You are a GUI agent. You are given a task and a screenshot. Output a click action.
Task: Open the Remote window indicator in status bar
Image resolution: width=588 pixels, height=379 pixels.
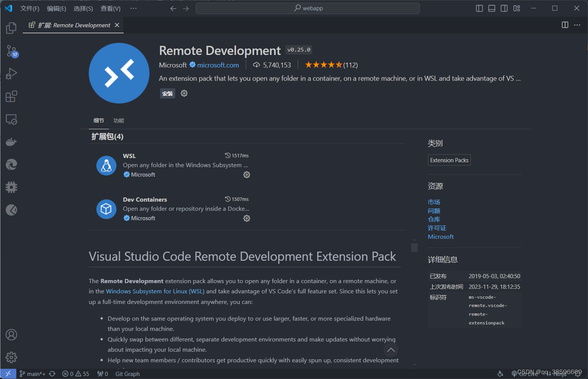pos(8,374)
